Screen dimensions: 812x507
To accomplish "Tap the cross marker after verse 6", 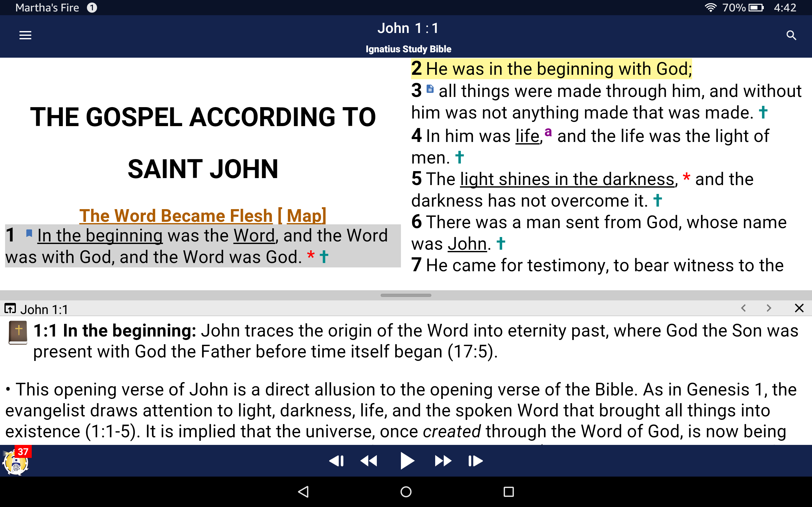I will pyautogui.click(x=501, y=243).
